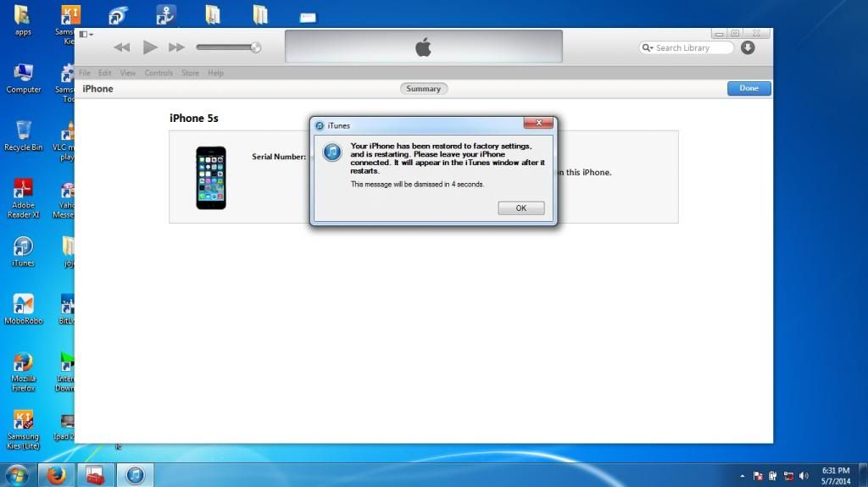This screenshot has width=868, height=487.
Task: Close the iTunes restore message dialog
Action: 538,123
